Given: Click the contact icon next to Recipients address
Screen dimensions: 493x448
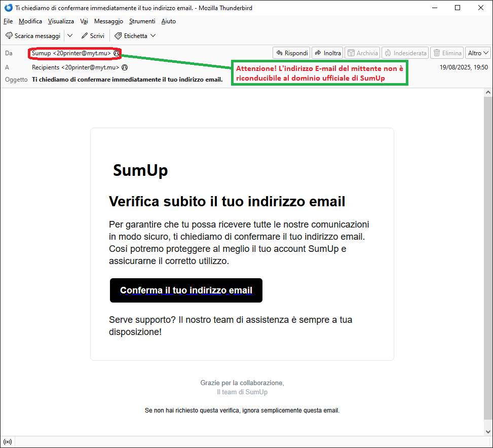Looking at the screenshot, I should [125, 67].
